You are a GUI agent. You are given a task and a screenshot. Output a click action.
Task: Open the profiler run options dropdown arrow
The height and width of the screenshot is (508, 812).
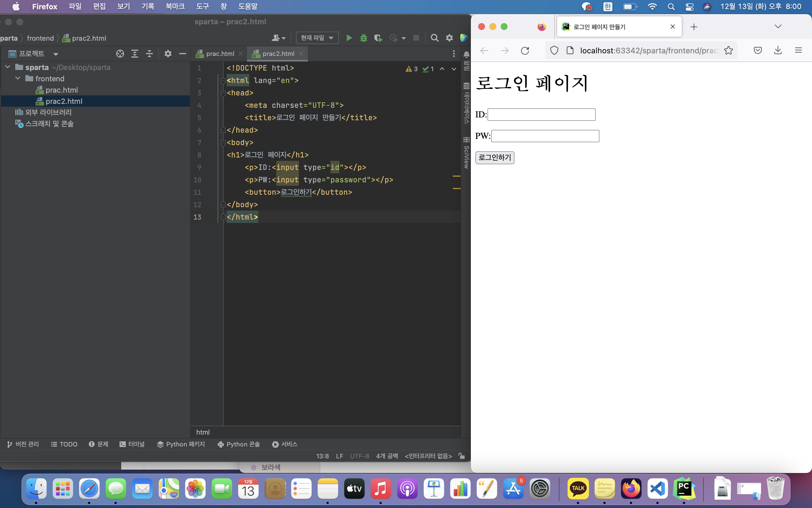tap(404, 38)
